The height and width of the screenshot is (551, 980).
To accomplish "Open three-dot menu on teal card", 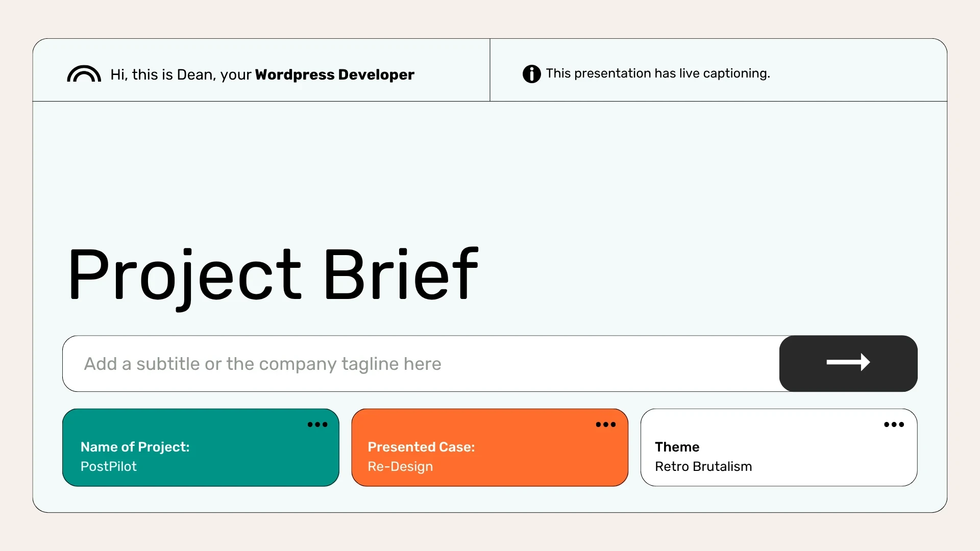I will coord(317,424).
